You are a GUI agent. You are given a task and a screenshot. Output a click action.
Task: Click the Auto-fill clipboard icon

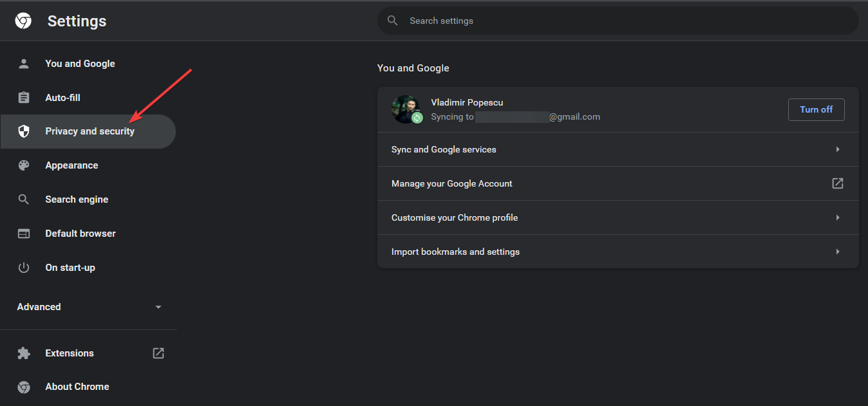pyautogui.click(x=24, y=98)
